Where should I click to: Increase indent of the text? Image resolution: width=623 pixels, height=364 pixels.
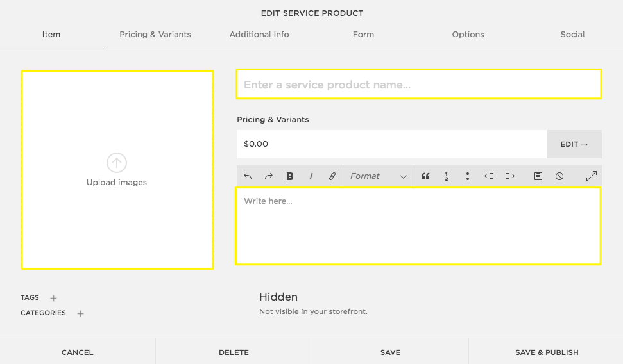[x=510, y=176]
